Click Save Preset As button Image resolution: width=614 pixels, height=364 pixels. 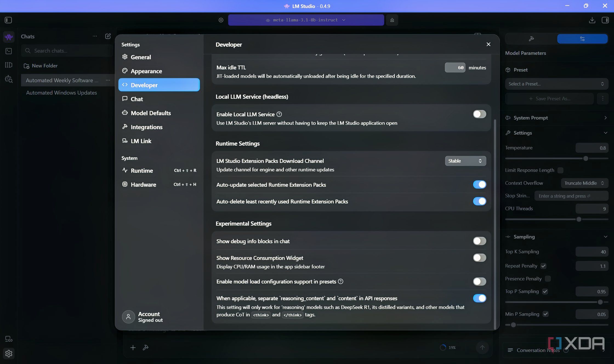point(549,99)
